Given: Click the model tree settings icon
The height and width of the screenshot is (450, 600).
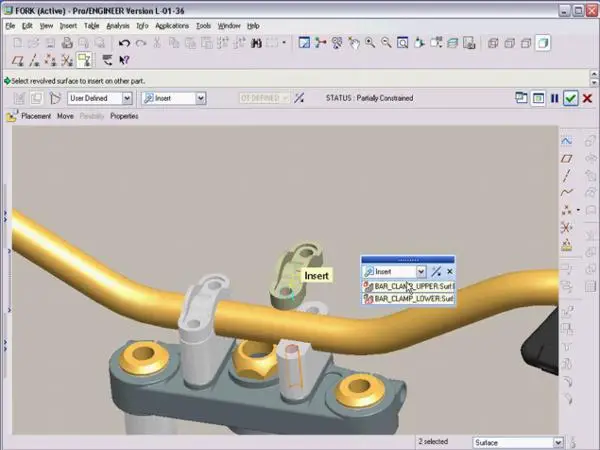Looking at the screenshot, I should coord(108,60).
